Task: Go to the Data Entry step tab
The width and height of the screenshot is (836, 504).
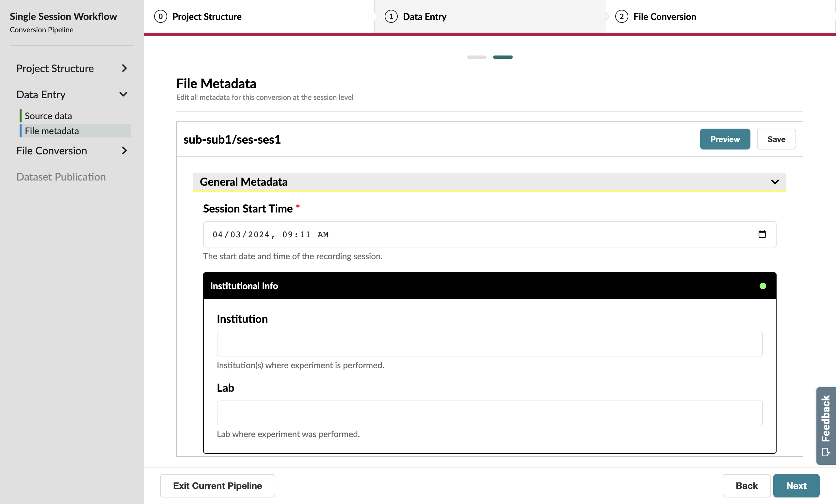Action: pos(490,17)
